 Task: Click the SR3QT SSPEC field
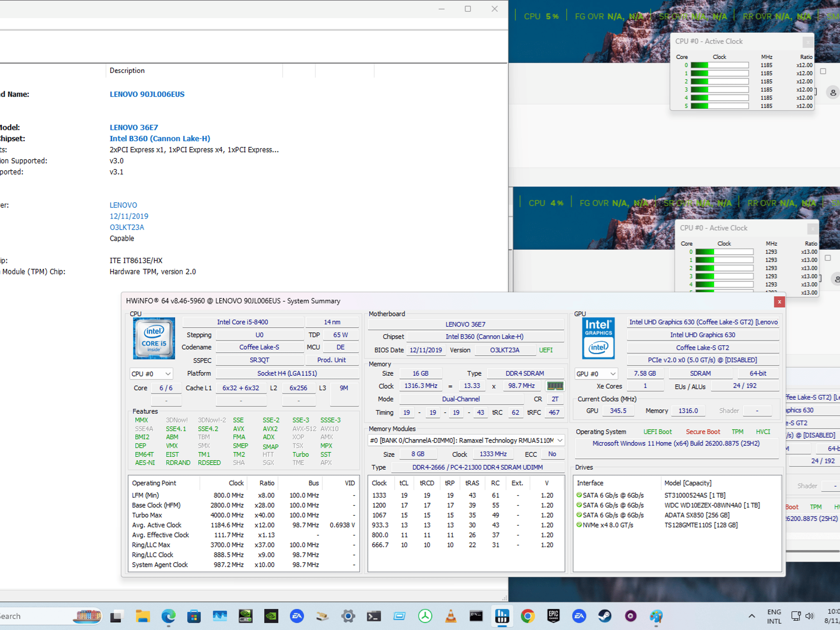coord(259,360)
